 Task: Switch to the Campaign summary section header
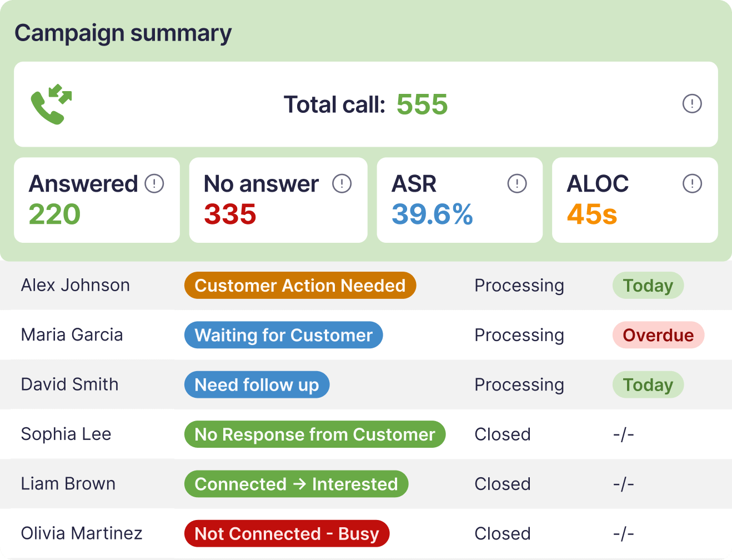[123, 32]
